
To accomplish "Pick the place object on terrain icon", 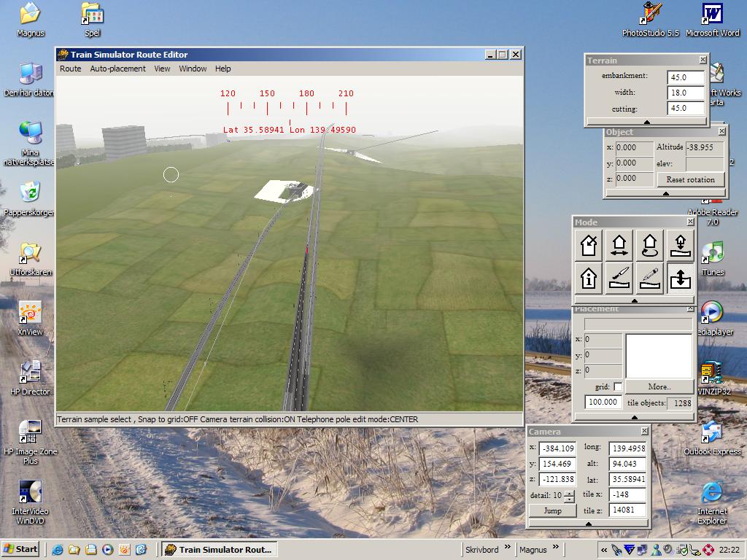I will (680, 246).
